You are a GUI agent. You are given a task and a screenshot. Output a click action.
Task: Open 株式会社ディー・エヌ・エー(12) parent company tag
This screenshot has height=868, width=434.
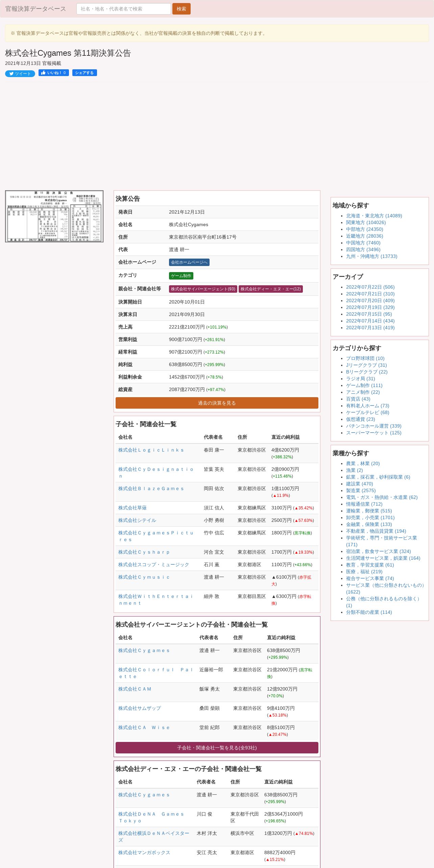(x=271, y=289)
